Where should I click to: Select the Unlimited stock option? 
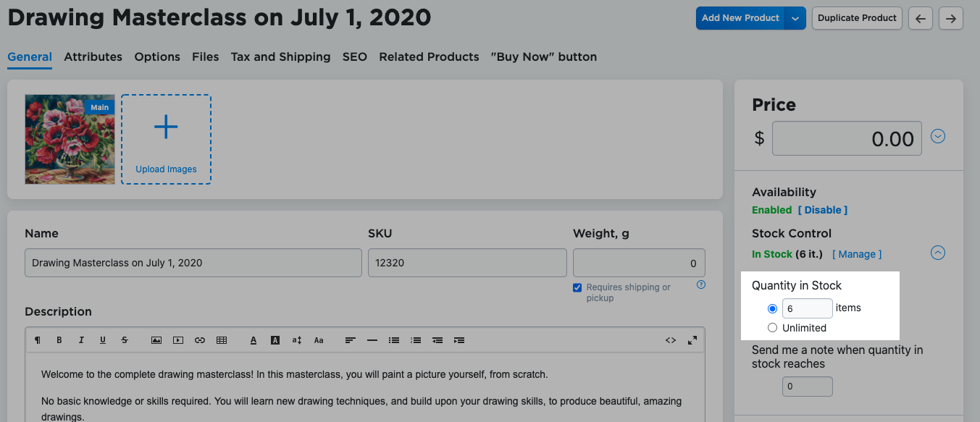[772, 328]
